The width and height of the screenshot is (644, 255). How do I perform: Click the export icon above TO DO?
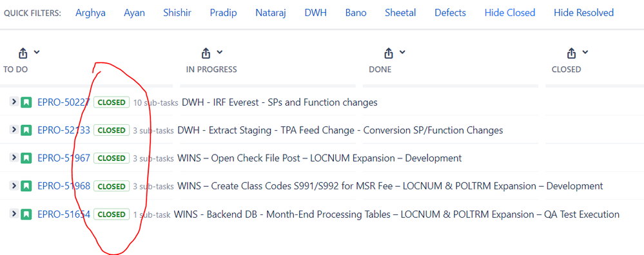(x=23, y=53)
